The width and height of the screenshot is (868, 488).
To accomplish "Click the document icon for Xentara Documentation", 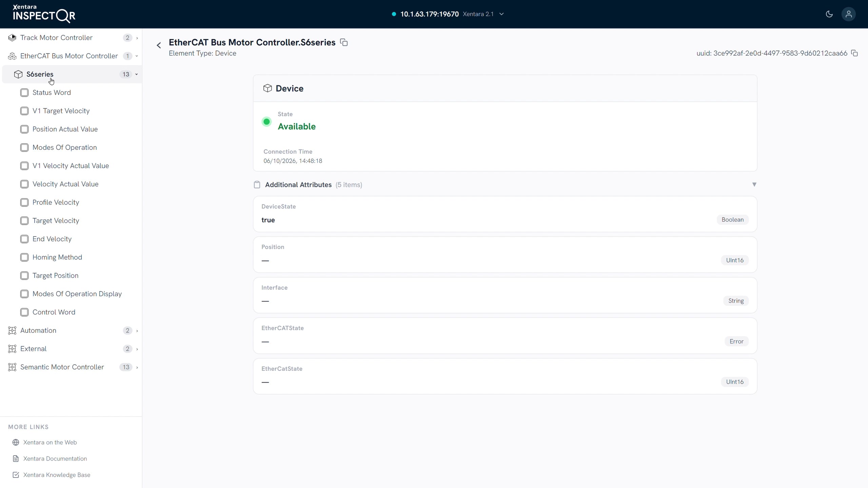I will pos(16,459).
